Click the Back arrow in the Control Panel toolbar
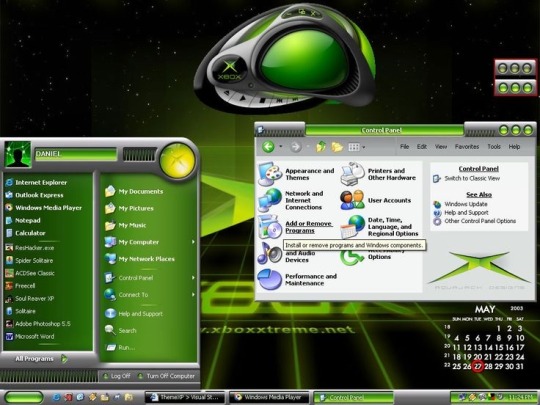Screen dimensions: 540x405 pyautogui.click(x=268, y=147)
